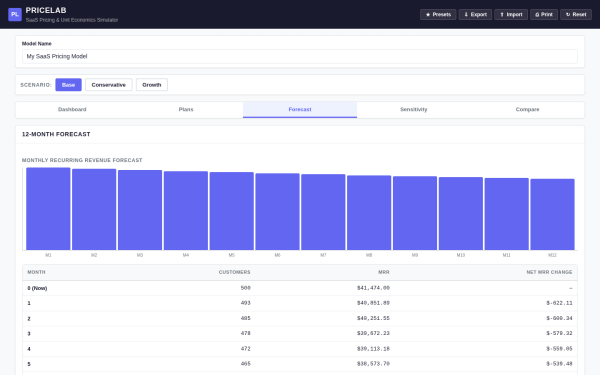The height and width of the screenshot is (375, 600).
Task: Click the $38,573.70 MRR value
Action: [x=373, y=364]
